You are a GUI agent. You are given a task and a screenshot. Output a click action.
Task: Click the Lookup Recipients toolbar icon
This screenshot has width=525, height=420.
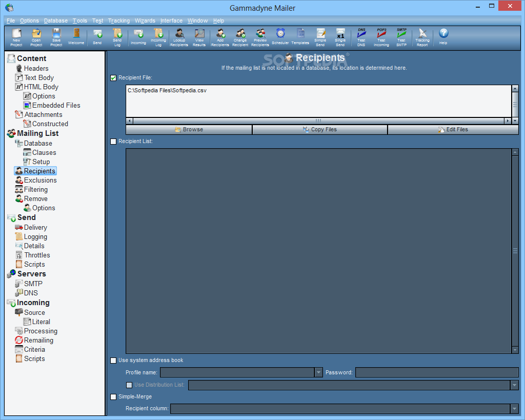point(179,37)
